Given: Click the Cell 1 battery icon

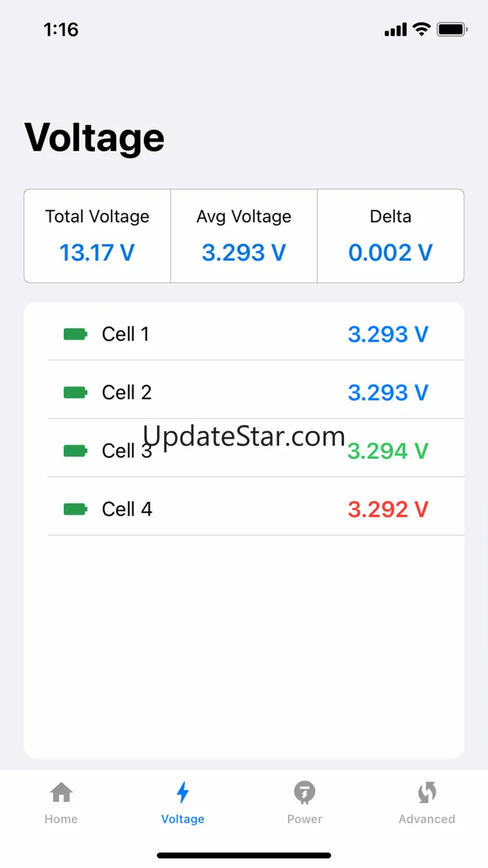Looking at the screenshot, I should coord(75,334).
